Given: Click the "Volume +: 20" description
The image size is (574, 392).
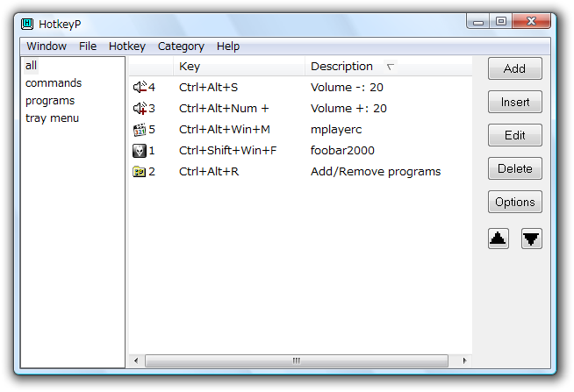Looking at the screenshot, I should point(348,108).
